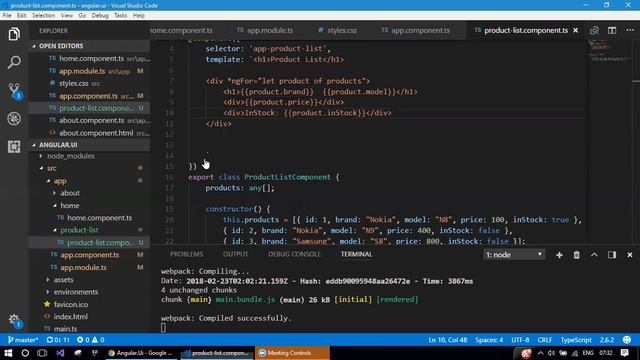Switch to the PROBLEMS panel tab

coord(187,254)
